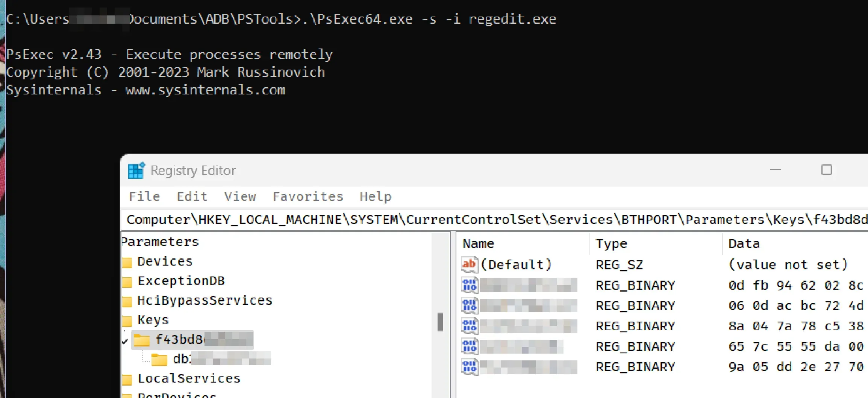The height and width of the screenshot is (398, 868).
Task: Click the db subkey folder icon
Action: pyautogui.click(x=160, y=359)
